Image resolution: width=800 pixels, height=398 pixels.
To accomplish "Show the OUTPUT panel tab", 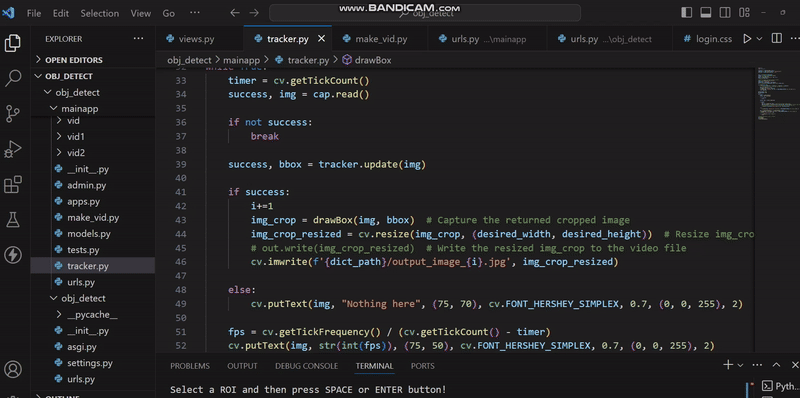I will pos(242,366).
